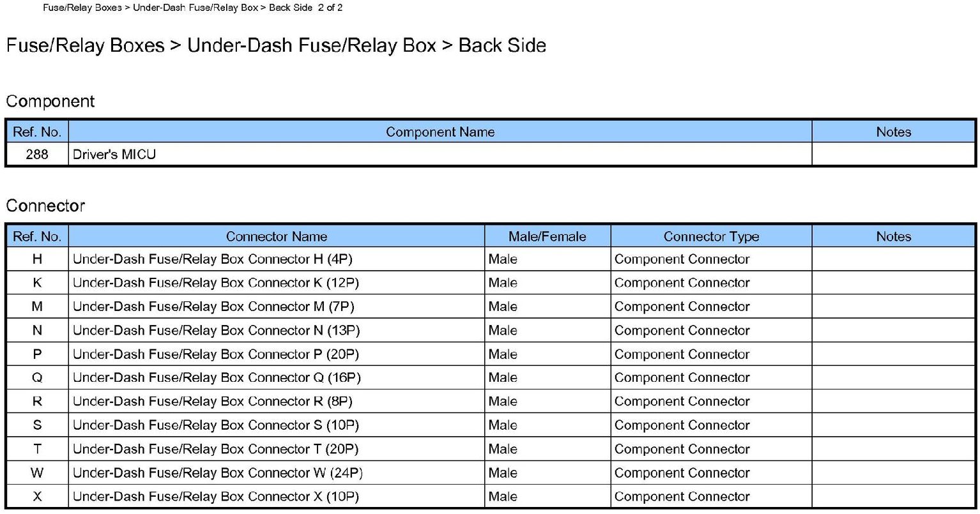Click Notes header in the Connector table

pyautogui.click(x=893, y=236)
